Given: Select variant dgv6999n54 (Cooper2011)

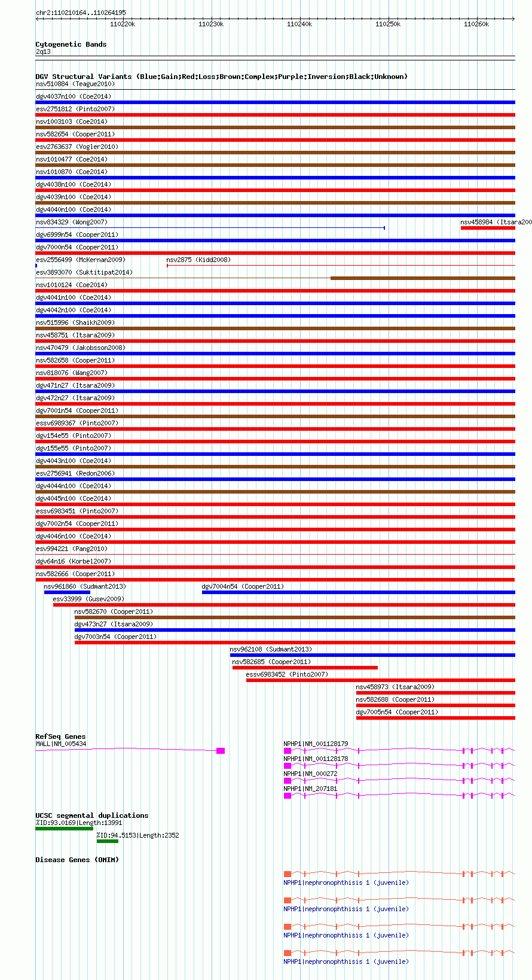Looking at the screenshot, I should click(77, 235).
